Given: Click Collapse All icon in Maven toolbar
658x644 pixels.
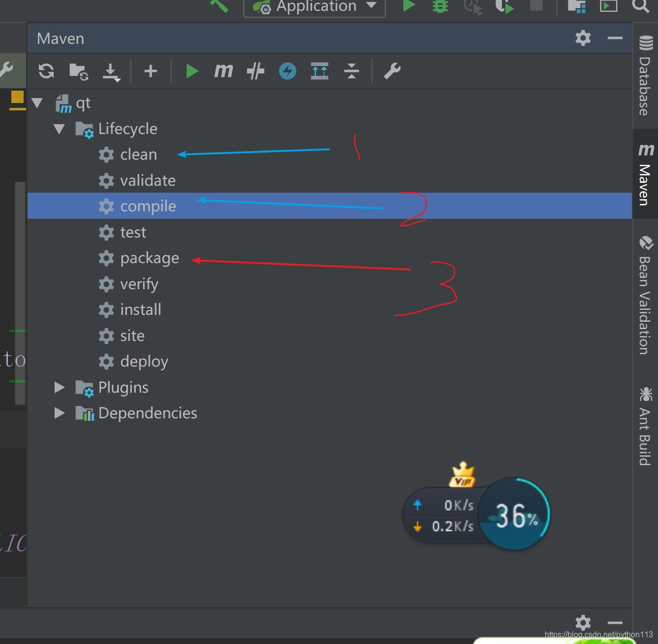Looking at the screenshot, I should coord(352,71).
